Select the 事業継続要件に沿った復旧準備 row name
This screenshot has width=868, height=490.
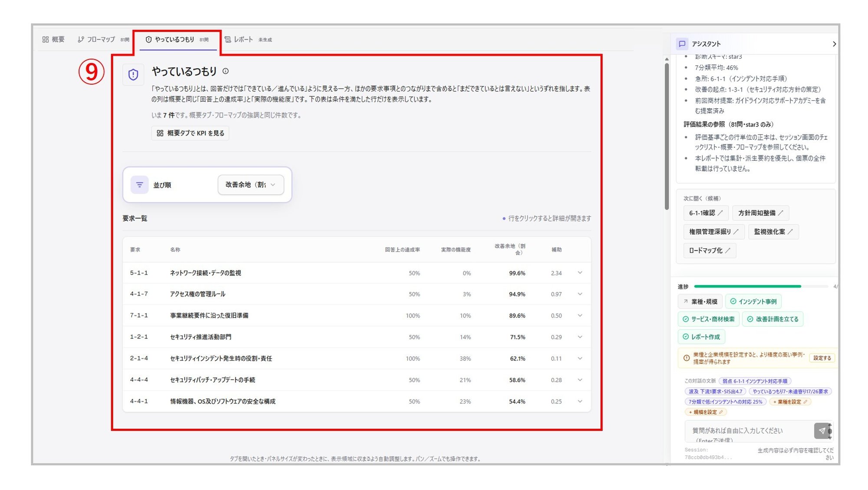tap(209, 315)
